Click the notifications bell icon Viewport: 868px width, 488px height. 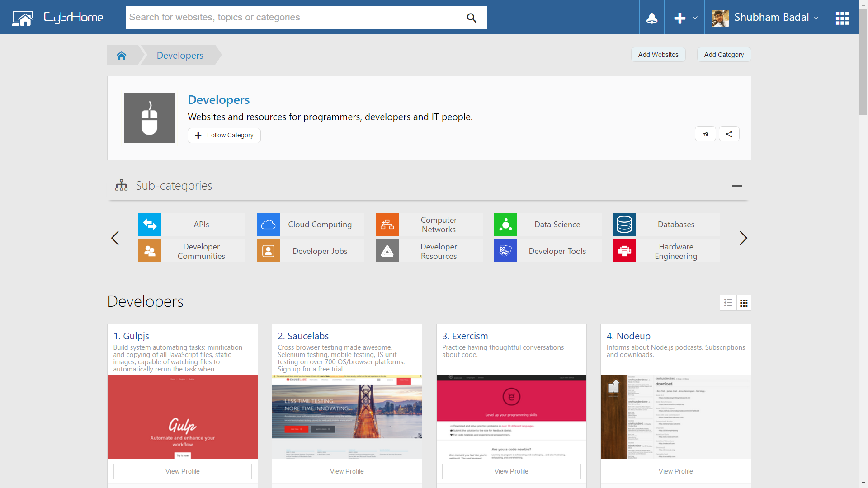pyautogui.click(x=651, y=18)
